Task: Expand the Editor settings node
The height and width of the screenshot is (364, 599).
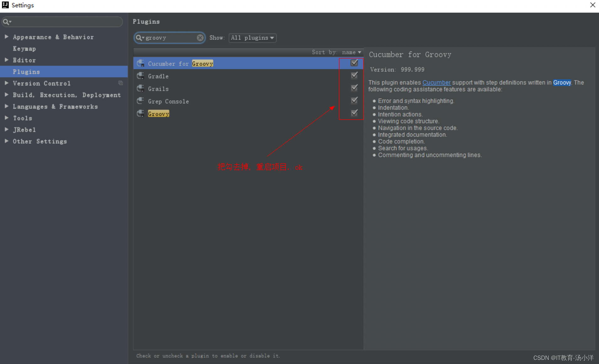Action: click(6, 60)
